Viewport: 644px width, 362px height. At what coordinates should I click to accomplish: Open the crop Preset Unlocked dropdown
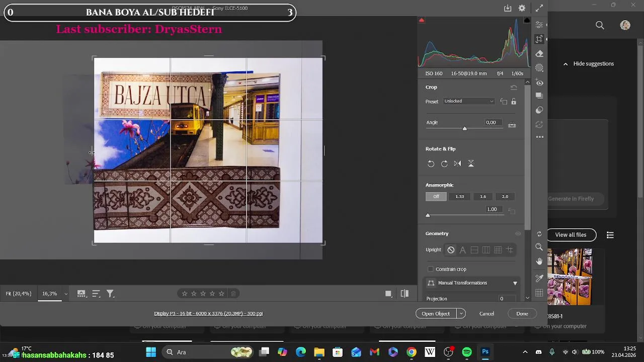tap(469, 102)
